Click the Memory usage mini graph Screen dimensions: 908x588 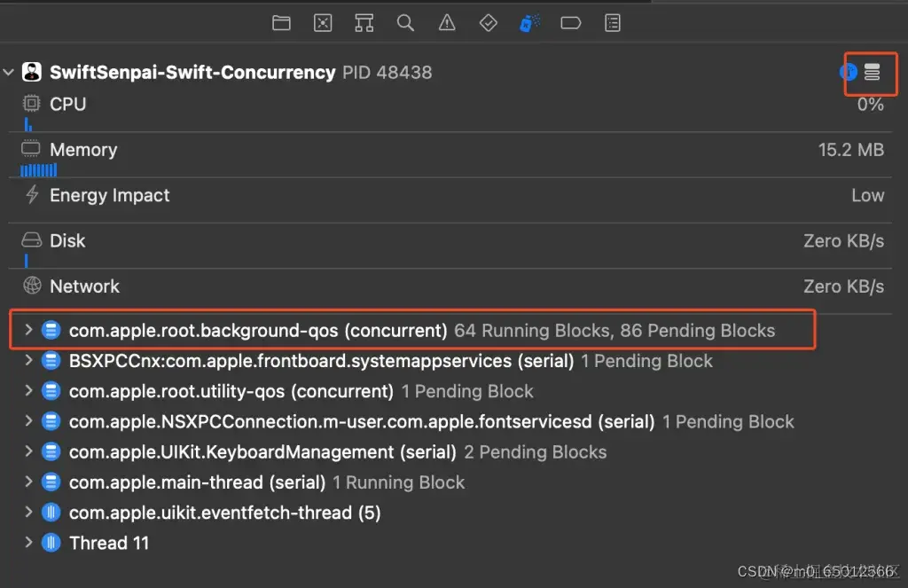point(39,169)
